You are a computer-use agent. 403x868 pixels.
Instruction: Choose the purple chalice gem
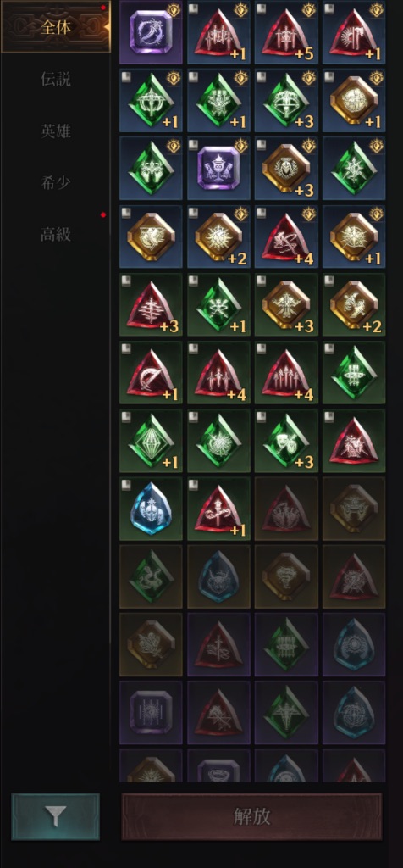[x=218, y=169]
